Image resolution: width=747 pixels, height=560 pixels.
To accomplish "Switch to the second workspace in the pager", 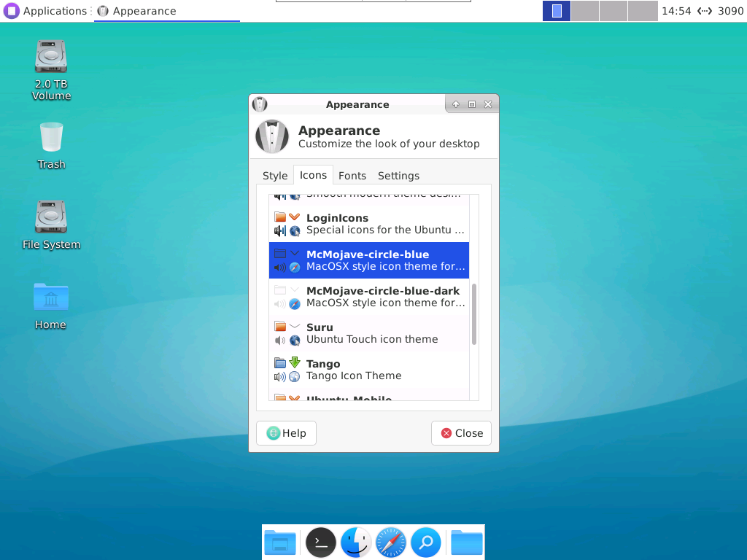I will (584, 10).
